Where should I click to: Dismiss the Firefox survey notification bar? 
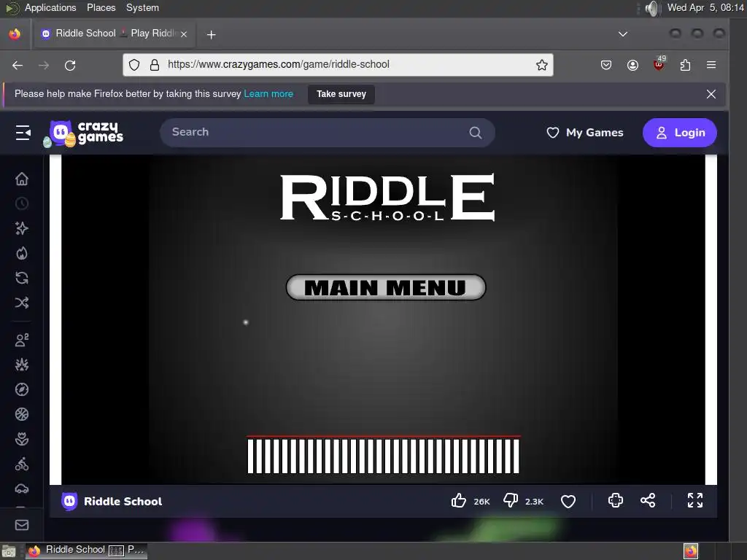711,94
